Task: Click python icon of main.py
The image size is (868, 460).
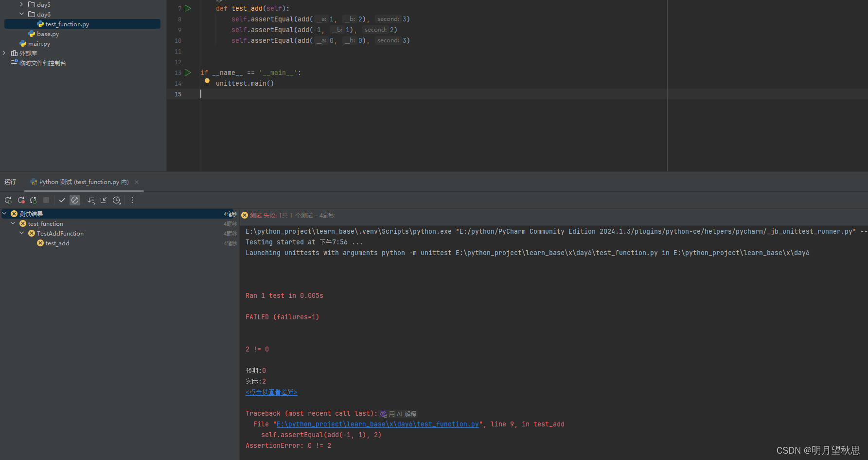Action: [x=23, y=43]
